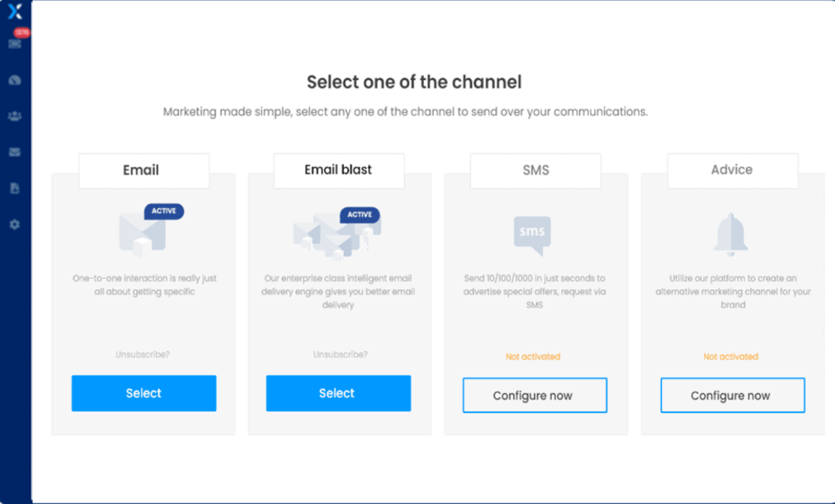The width and height of the screenshot is (835, 504).
Task: Click the 'Marketing made simple' subtitle text
Action: click(x=405, y=112)
